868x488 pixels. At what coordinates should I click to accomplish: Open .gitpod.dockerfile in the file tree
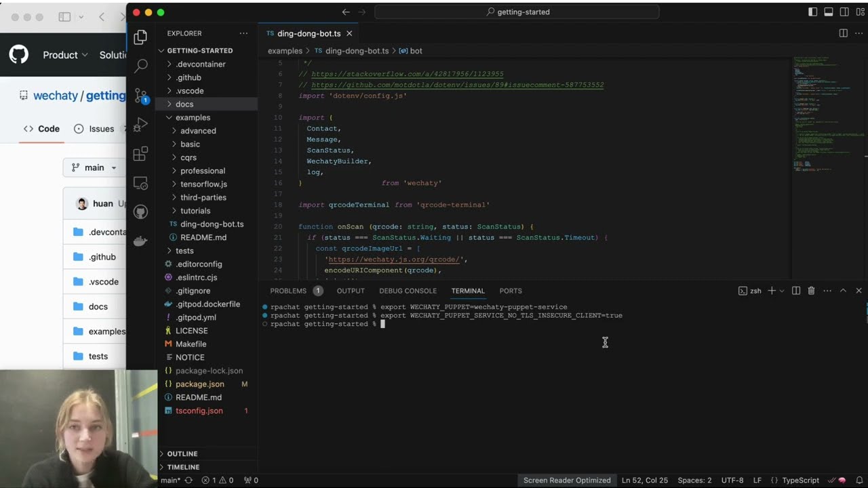coord(208,304)
